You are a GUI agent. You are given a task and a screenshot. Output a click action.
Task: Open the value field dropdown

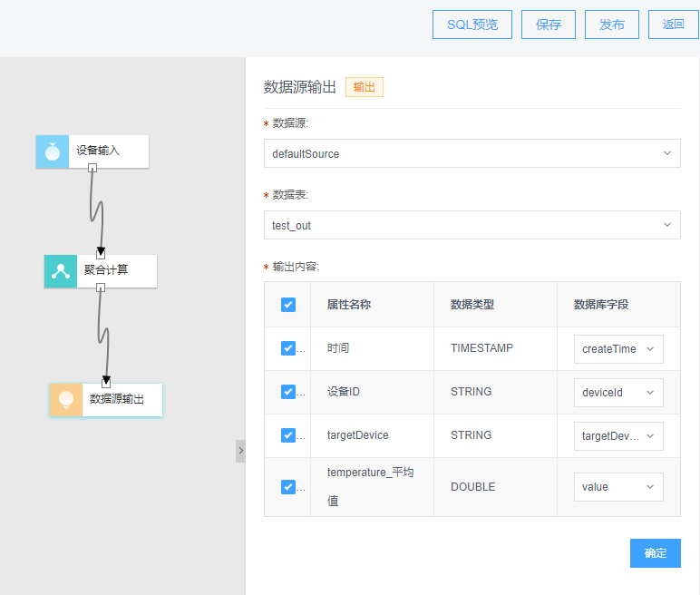tap(618, 487)
